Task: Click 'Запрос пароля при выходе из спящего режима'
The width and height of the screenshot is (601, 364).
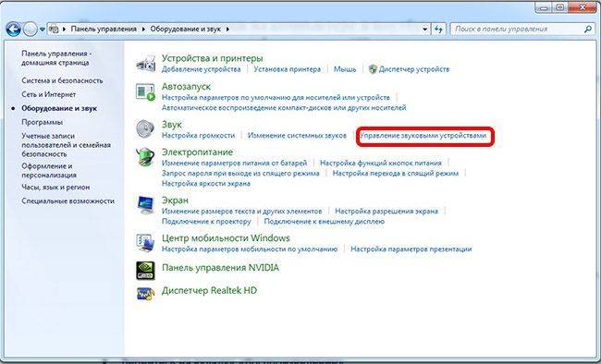Action: coord(240,173)
